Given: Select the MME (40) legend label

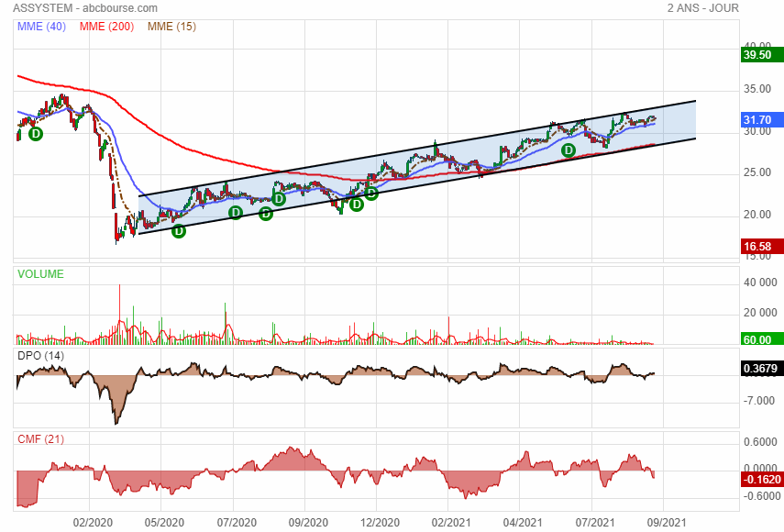Looking at the screenshot, I should coord(41,27).
